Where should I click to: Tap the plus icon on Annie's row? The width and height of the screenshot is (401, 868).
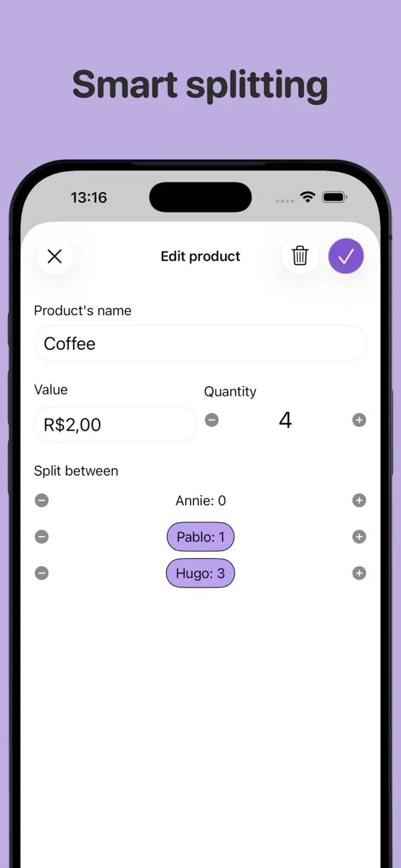359,500
